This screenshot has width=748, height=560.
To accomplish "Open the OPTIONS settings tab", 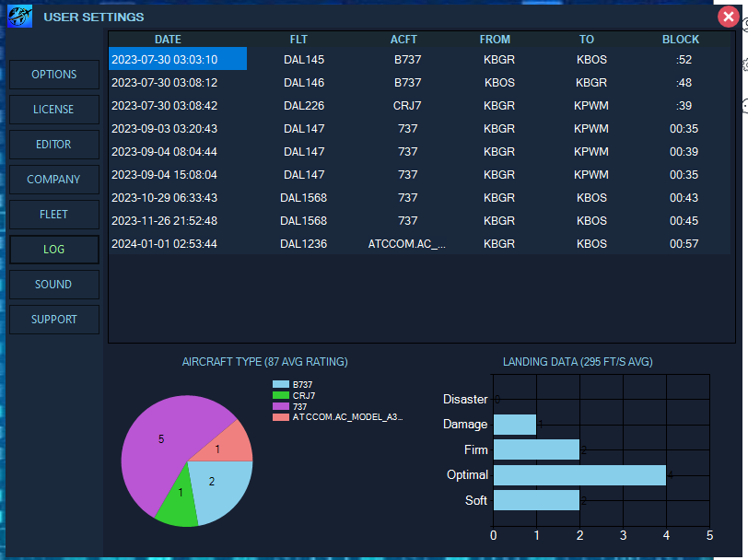I will coord(54,75).
